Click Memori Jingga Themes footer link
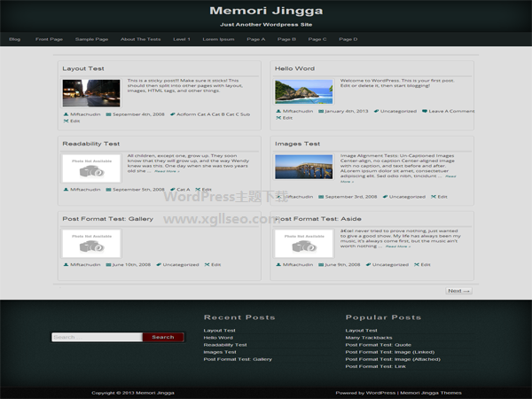Screen dimensions: 532x399 point(431,393)
